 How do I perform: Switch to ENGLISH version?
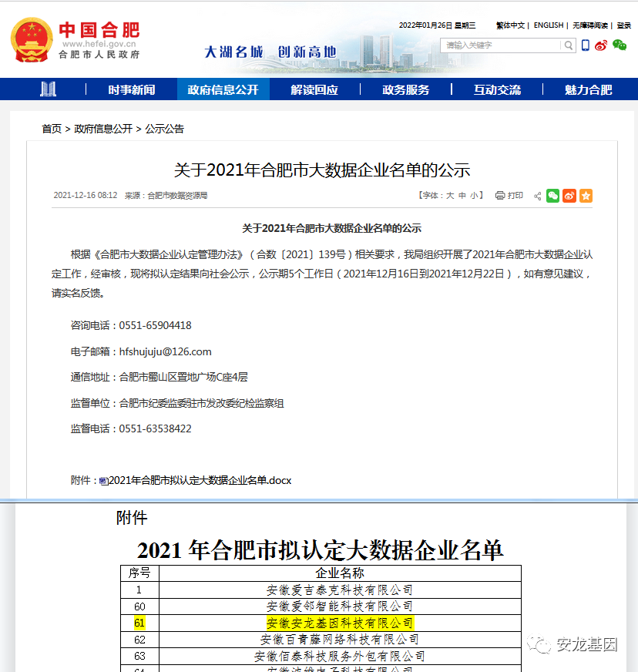pyautogui.click(x=549, y=25)
